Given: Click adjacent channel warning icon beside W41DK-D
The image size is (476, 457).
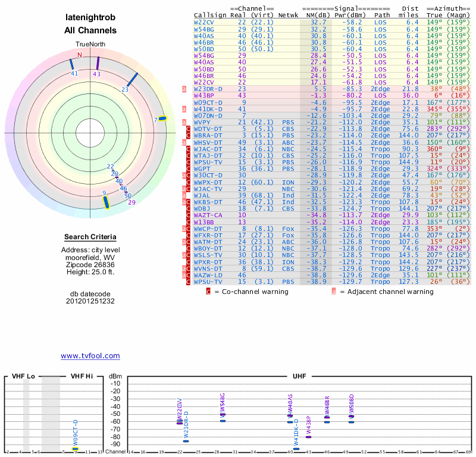Looking at the screenshot, I should click(x=184, y=109).
